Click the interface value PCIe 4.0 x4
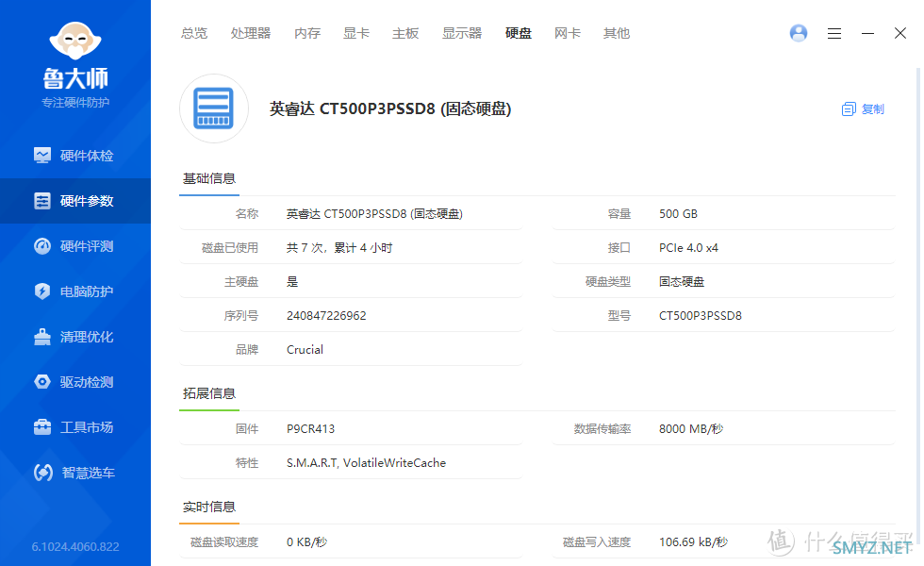The width and height of the screenshot is (924, 566). (688, 247)
